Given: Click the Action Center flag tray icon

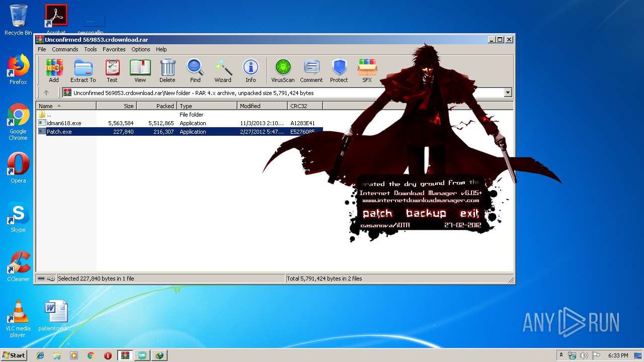Looking at the screenshot, I should click(x=596, y=355).
